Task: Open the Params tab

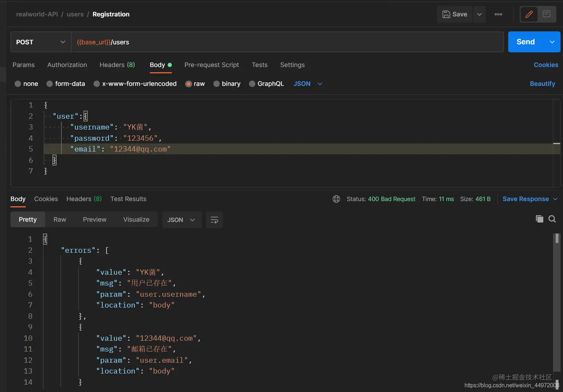Action: pos(23,65)
